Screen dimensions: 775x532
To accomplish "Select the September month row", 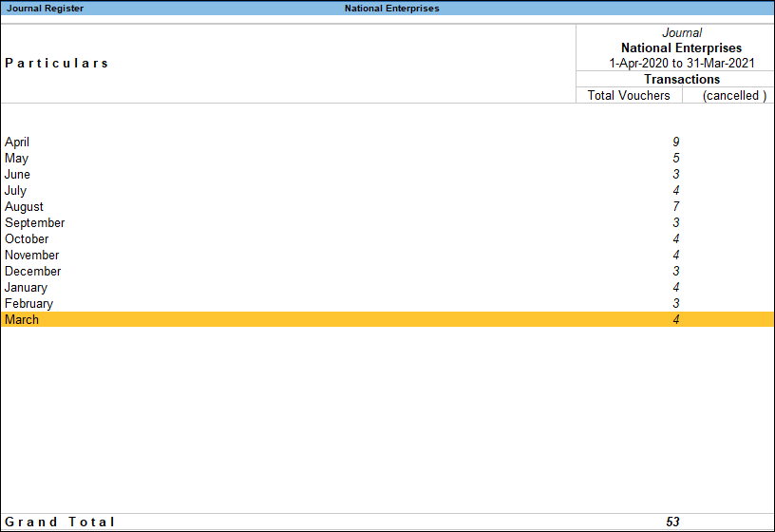I will coord(387,222).
